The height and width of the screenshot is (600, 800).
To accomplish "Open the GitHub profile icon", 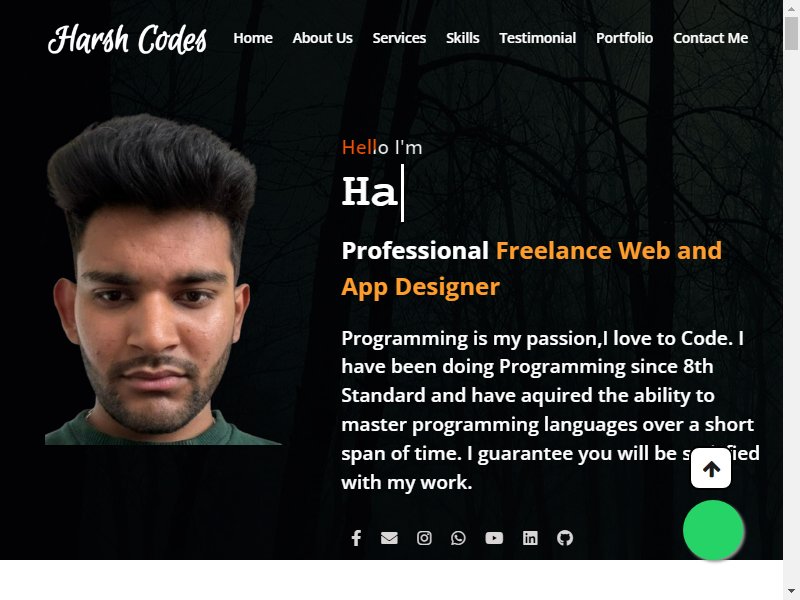I will pyautogui.click(x=565, y=538).
